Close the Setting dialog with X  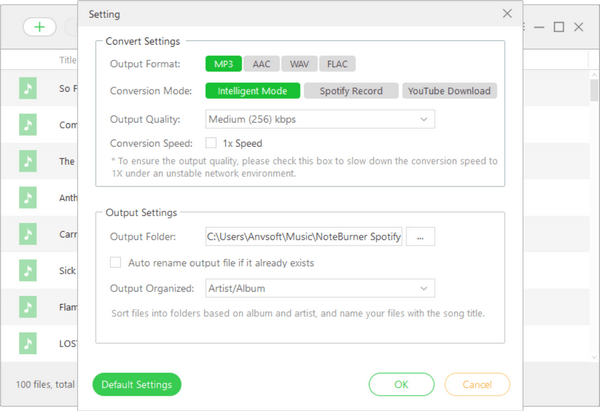(x=507, y=13)
